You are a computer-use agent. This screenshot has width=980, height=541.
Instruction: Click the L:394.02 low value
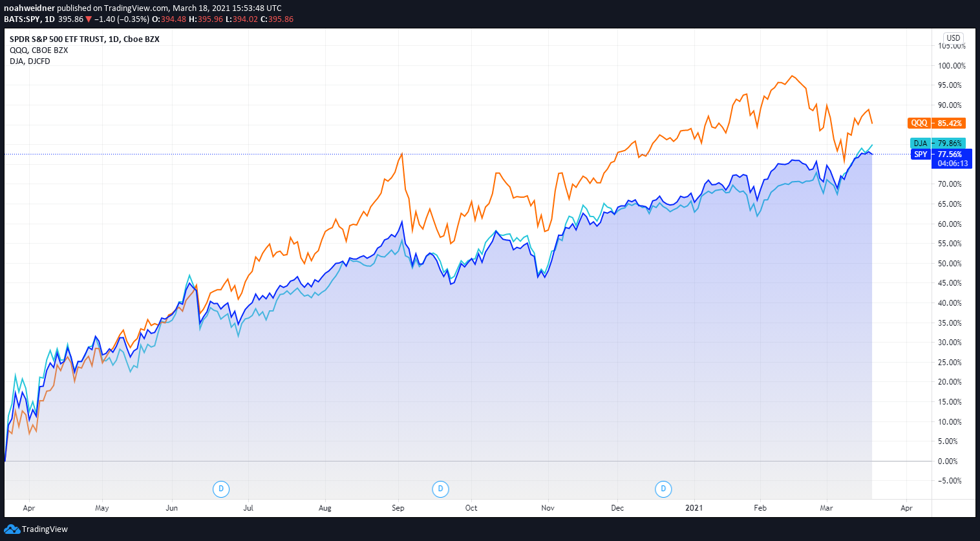click(x=241, y=19)
